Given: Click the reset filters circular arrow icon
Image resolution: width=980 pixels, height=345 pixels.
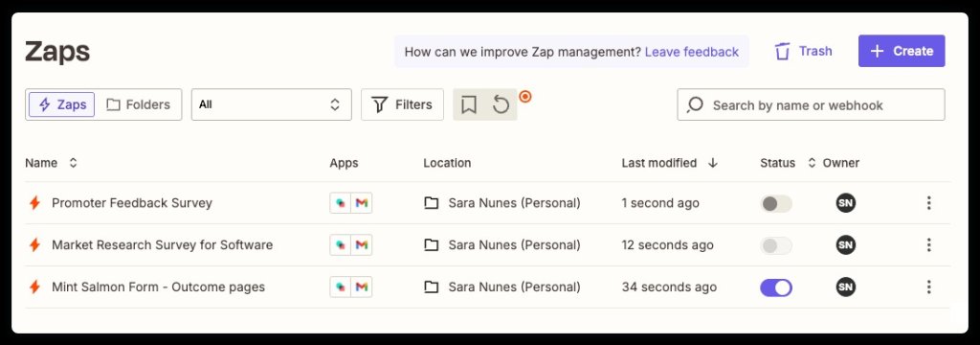Looking at the screenshot, I should (x=501, y=104).
